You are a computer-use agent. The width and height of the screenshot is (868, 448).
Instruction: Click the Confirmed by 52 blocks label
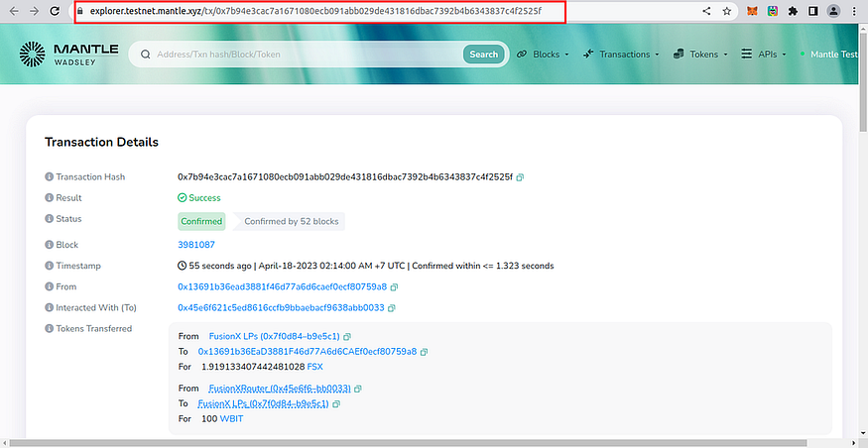click(292, 221)
